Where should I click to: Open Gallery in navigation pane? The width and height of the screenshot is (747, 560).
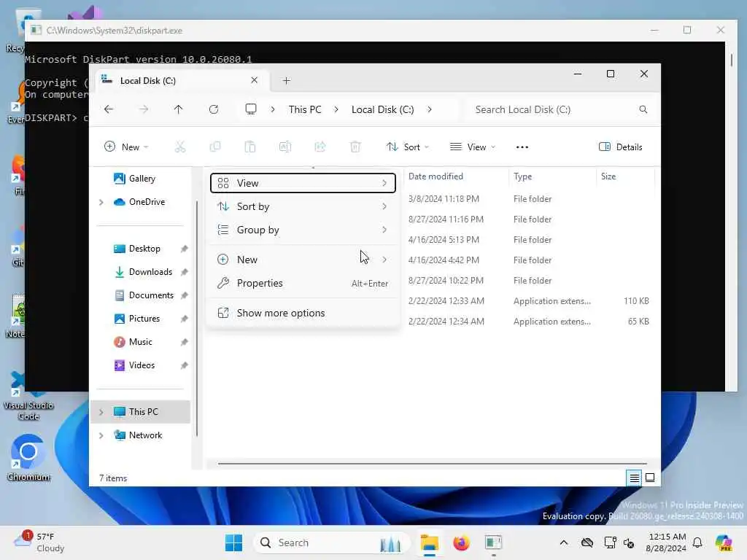click(x=141, y=179)
